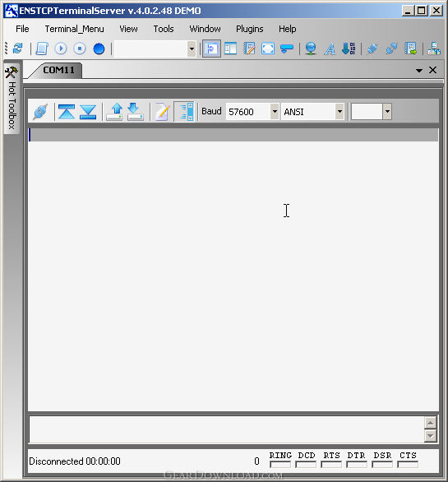Click the input box scroll down arrow

[430, 436]
